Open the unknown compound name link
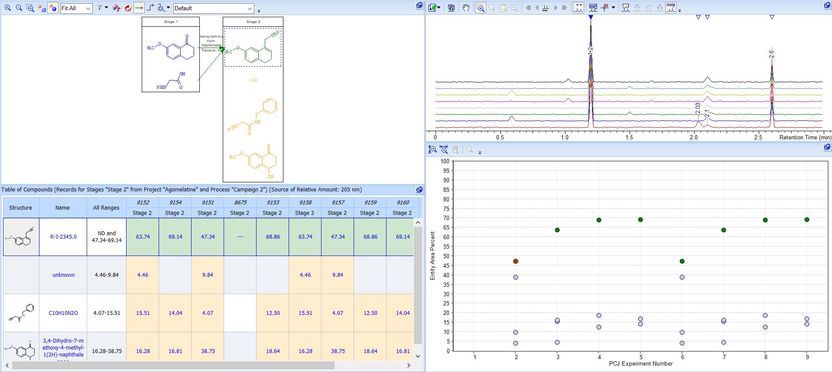Image resolution: width=832 pixels, height=372 pixels. pyautogui.click(x=63, y=275)
